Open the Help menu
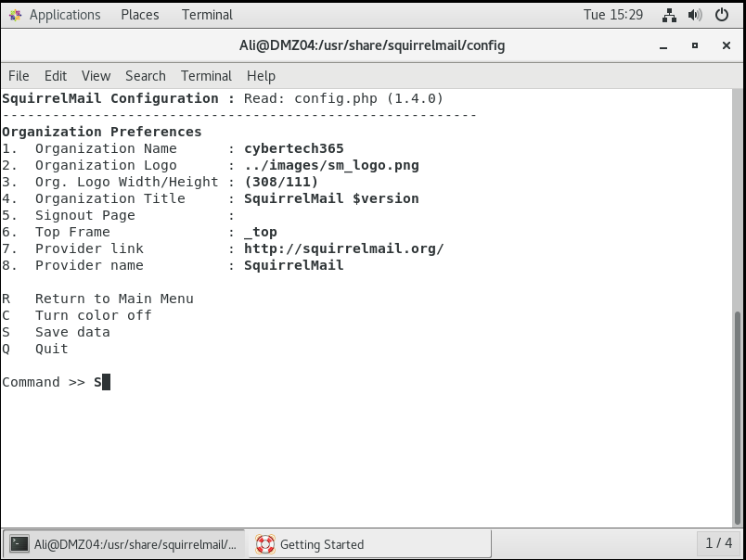 [261, 76]
